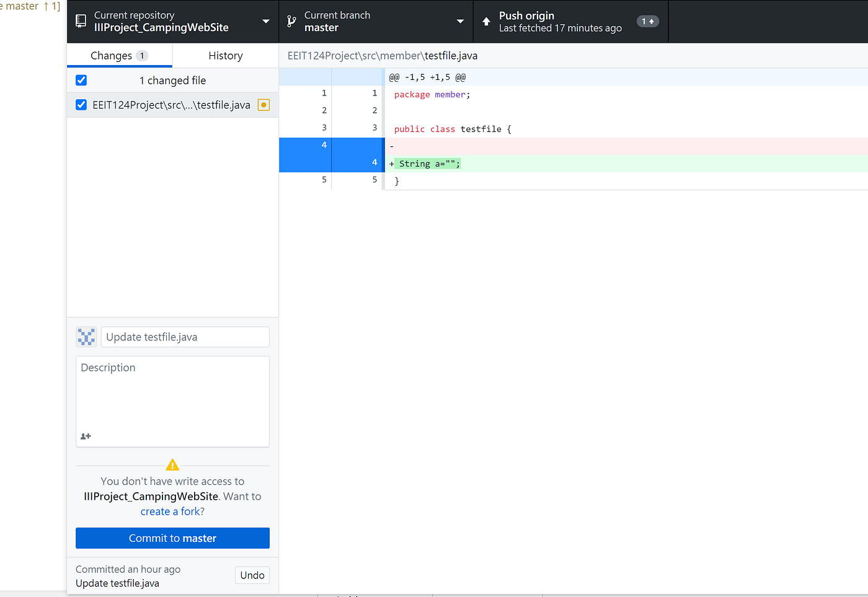Click the file path header testfile.java

coord(383,55)
